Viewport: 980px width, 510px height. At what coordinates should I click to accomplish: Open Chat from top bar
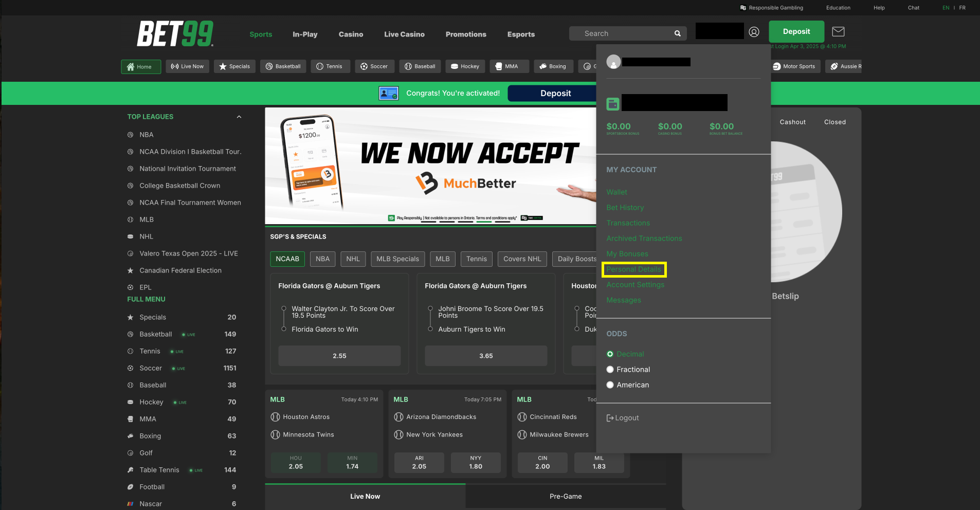pyautogui.click(x=913, y=8)
